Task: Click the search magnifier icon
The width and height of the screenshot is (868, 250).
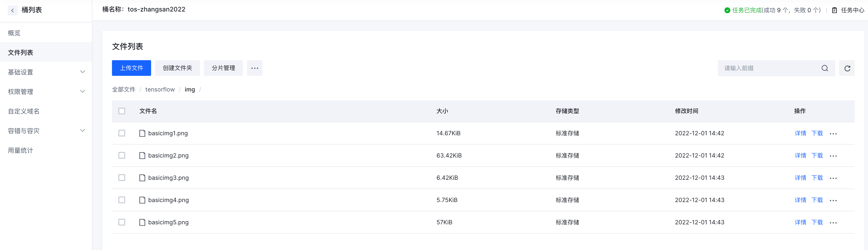Action: point(824,68)
